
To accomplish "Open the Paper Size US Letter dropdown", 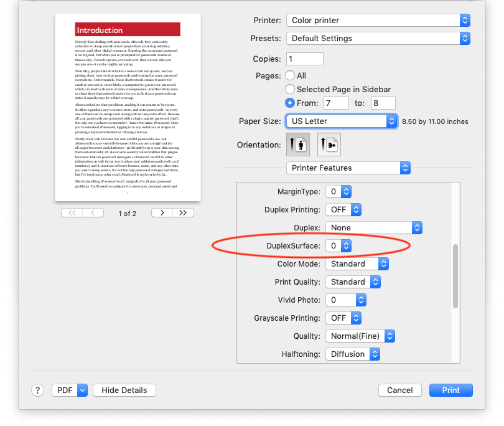I will (341, 121).
